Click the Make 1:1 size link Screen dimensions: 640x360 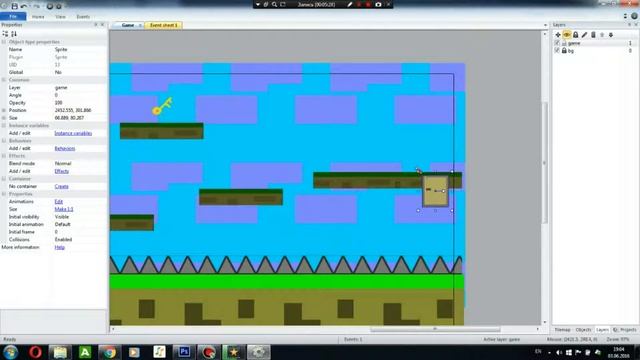[x=64, y=209]
